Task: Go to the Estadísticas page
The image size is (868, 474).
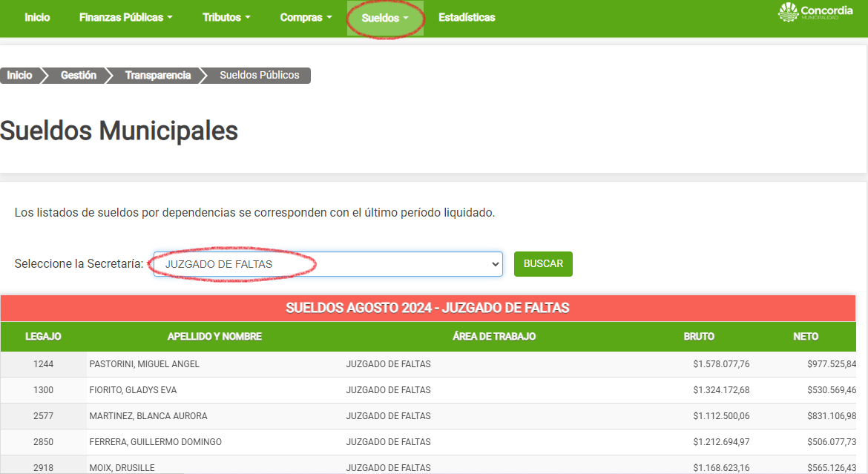Action: tap(467, 17)
